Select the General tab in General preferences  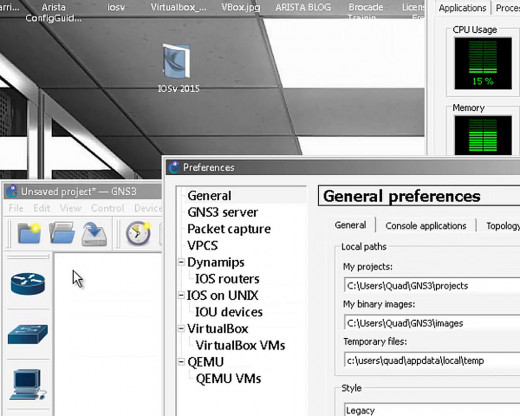coord(350,225)
